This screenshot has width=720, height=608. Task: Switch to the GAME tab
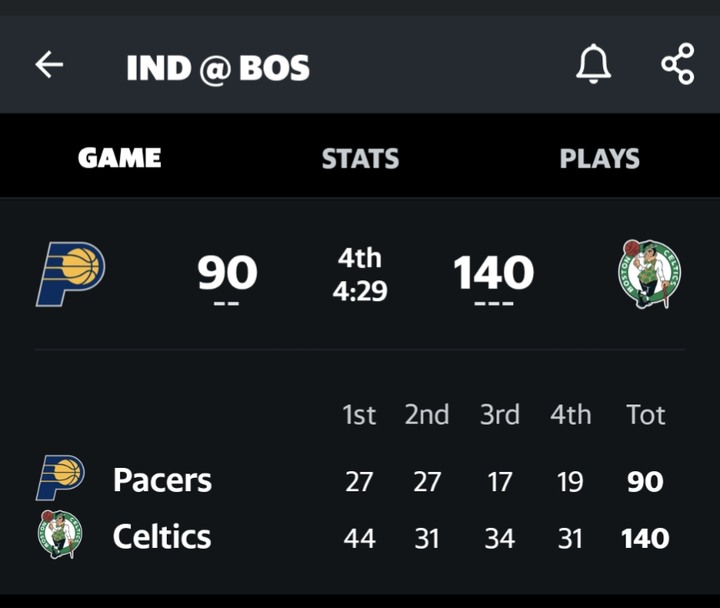click(120, 158)
